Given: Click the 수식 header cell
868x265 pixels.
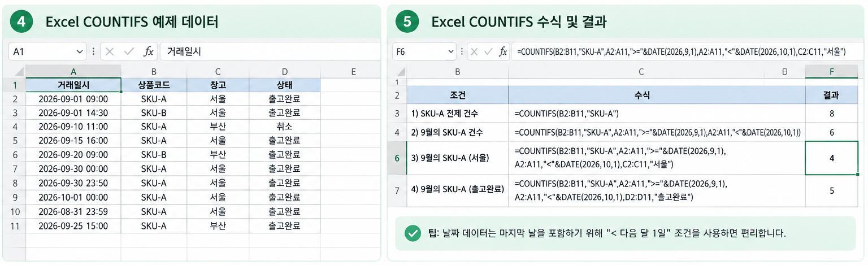Looking at the screenshot, I should coord(657,95).
